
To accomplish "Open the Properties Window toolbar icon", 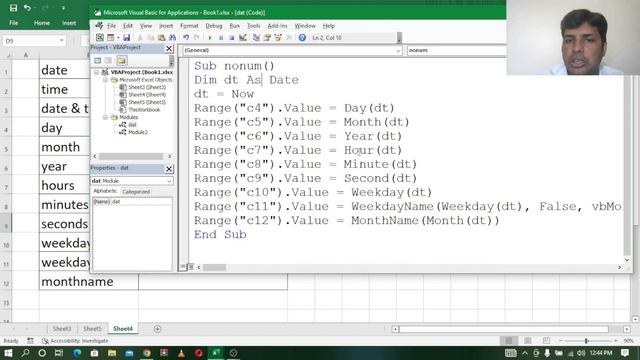I will coord(267,38).
